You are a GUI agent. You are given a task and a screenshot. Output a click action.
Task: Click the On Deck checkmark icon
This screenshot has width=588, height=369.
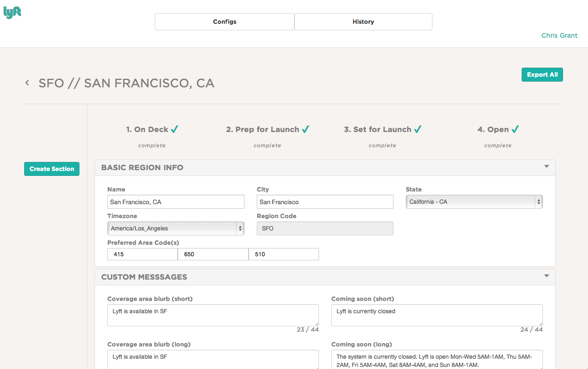[x=175, y=129]
